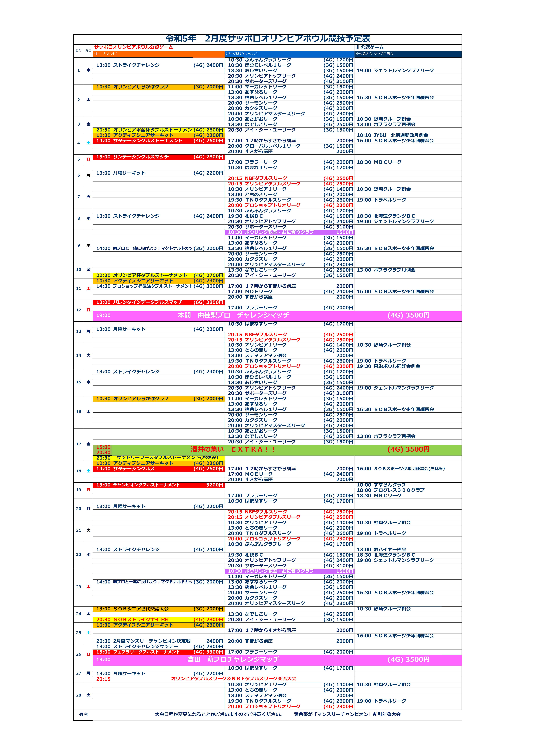Click the (4G) 3300円 price of フェブラリーダブルストーナメント
This screenshot has height=756, width=535.
coord(208,652)
